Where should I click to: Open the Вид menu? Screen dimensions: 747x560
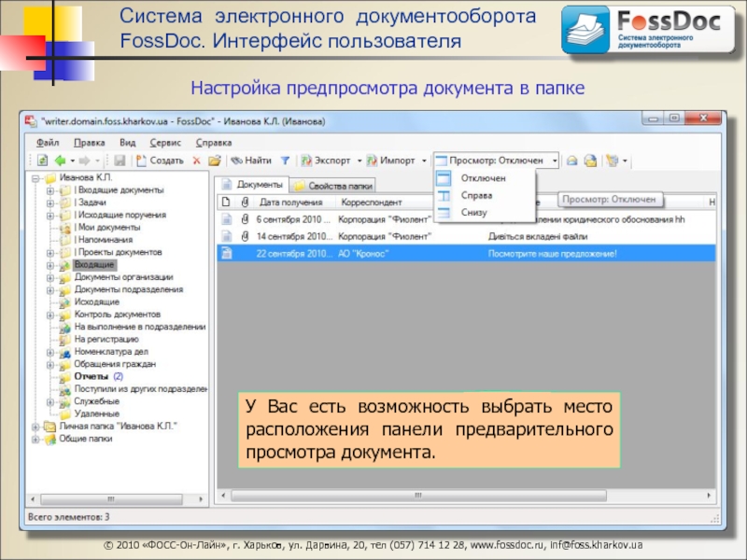(127, 143)
